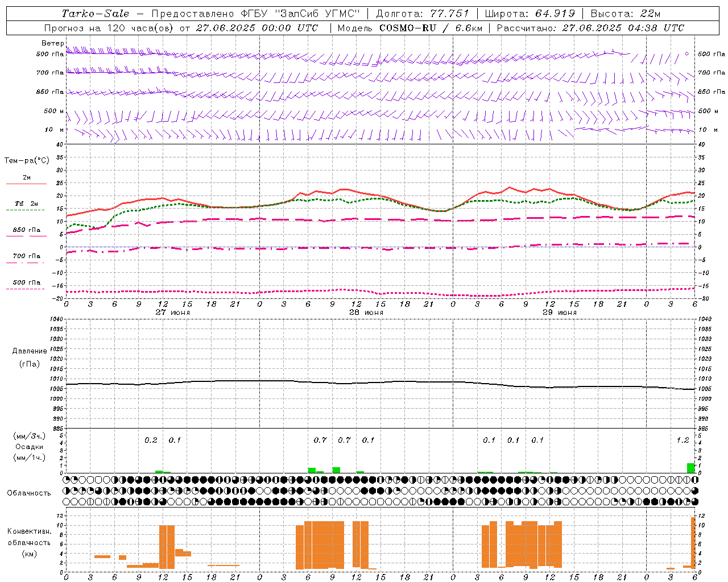The height and width of the screenshot is (582, 728).
Task: Select the forecast header Прогноз на 120 часа(ов)
Action: 109,28
